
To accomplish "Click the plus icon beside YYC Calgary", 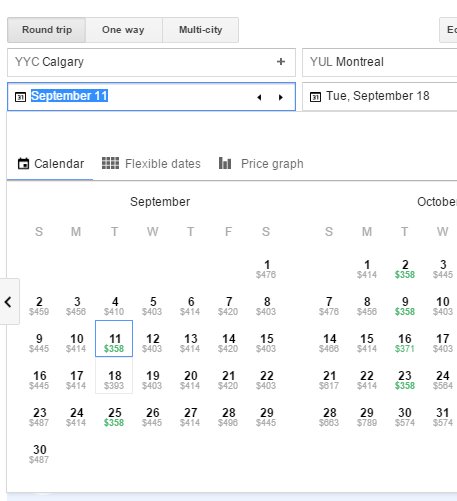I will click(x=281, y=62).
